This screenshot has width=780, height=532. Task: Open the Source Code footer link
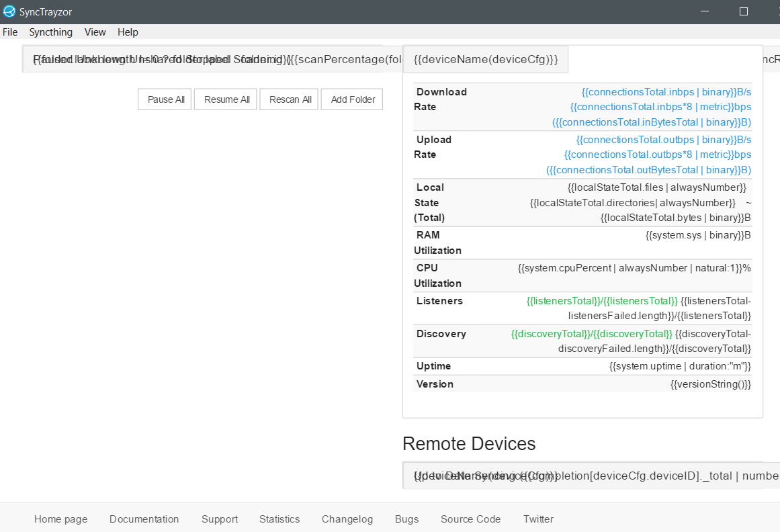click(470, 519)
